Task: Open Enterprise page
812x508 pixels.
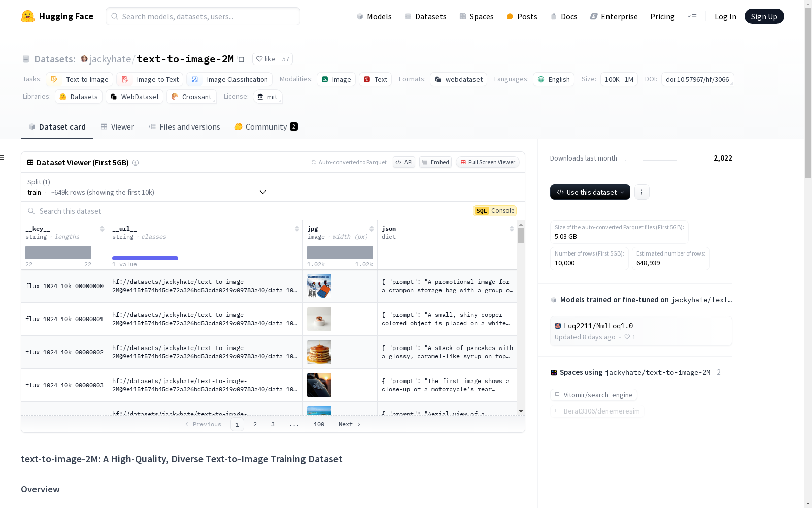Action: pos(614,16)
